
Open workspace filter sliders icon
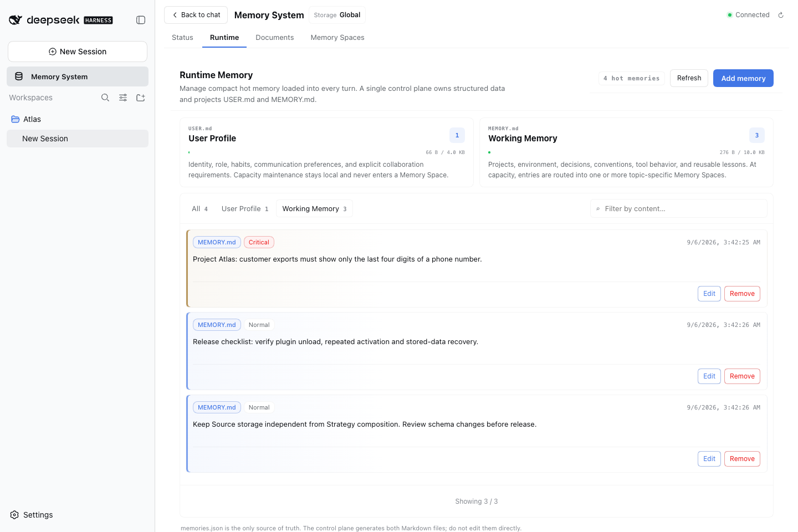pos(123,98)
